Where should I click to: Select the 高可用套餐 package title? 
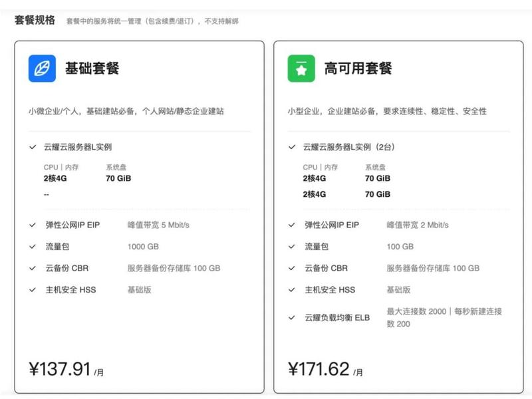358,68
